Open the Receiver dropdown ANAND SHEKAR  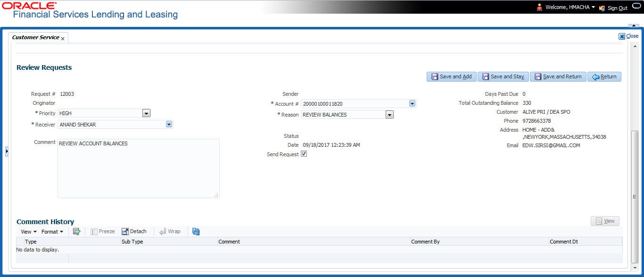[x=169, y=125]
